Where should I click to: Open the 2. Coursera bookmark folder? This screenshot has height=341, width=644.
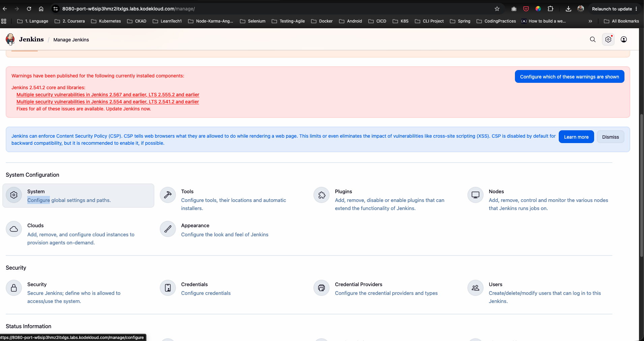point(70,21)
